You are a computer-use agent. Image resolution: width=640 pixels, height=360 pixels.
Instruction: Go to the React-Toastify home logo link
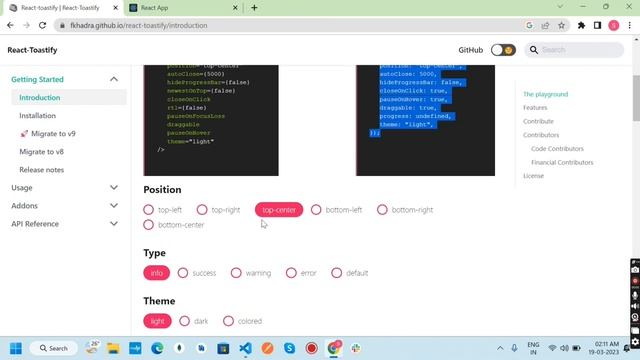(32, 50)
